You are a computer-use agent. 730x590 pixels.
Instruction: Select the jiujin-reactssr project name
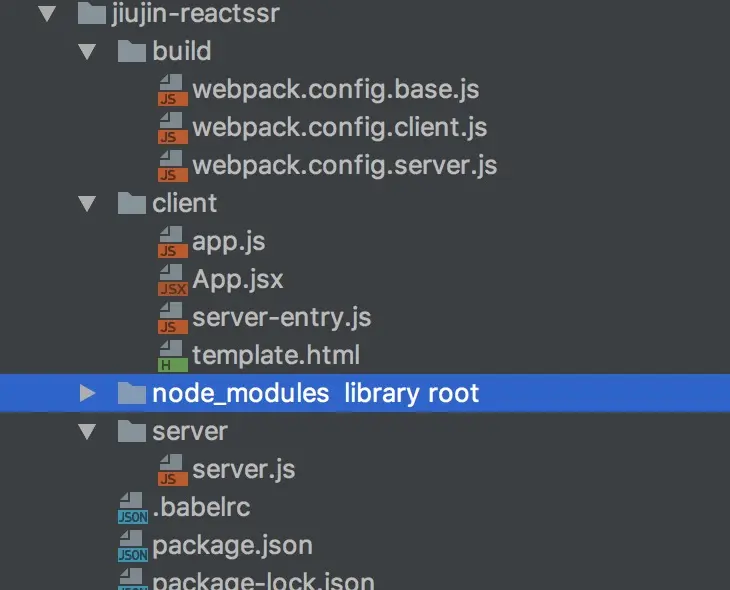(196, 14)
